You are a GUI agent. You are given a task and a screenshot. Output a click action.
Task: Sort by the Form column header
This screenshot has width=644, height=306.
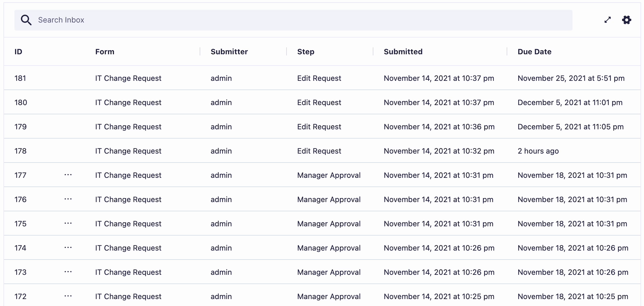(x=105, y=52)
